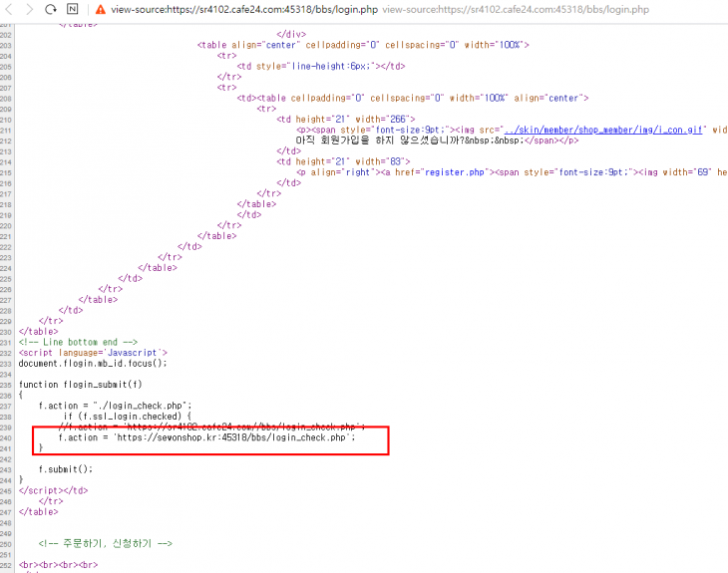Select the '</script></td>' closing line
This screenshot has height=573, width=728.
click(x=53, y=490)
